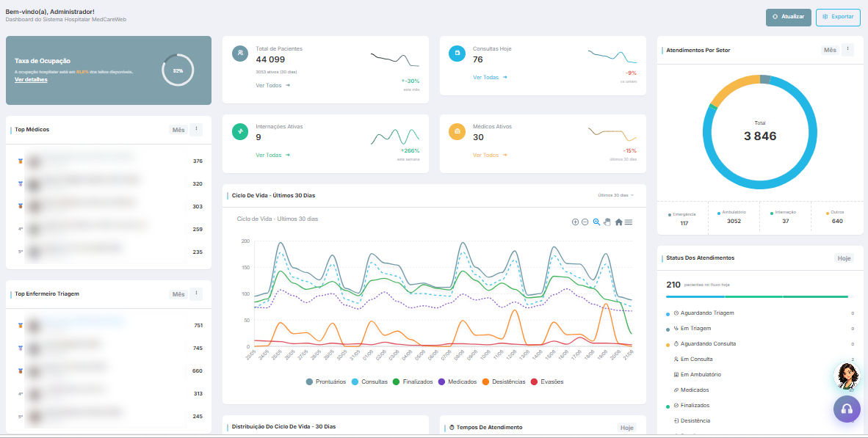Toggle the Prontuários series in legend

[326, 382]
